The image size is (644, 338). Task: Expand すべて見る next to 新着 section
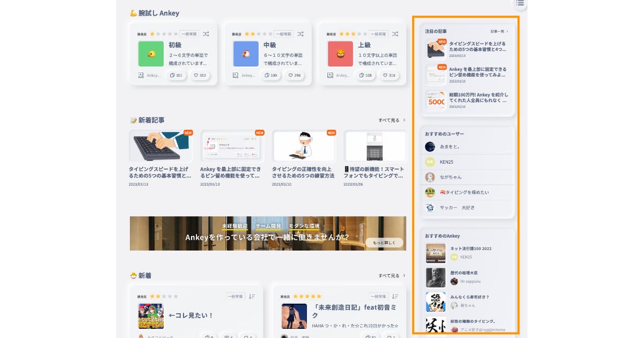[x=392, y=276]
